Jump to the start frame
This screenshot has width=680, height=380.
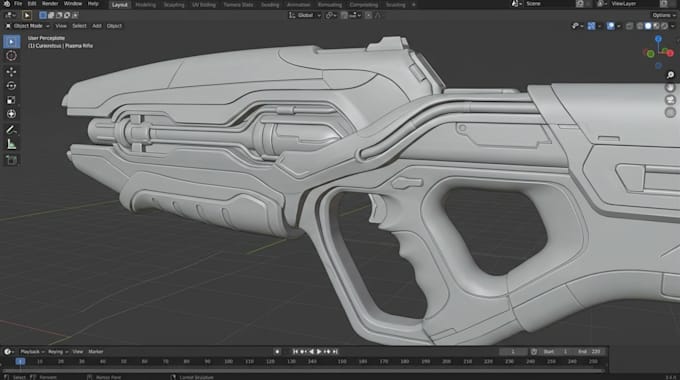click(x=295, y=352)
